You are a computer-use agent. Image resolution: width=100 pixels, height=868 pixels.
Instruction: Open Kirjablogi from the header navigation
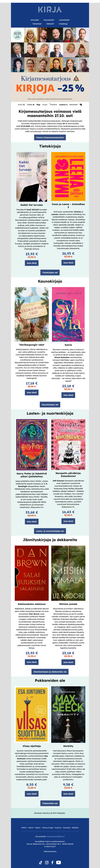click(63, 24)
